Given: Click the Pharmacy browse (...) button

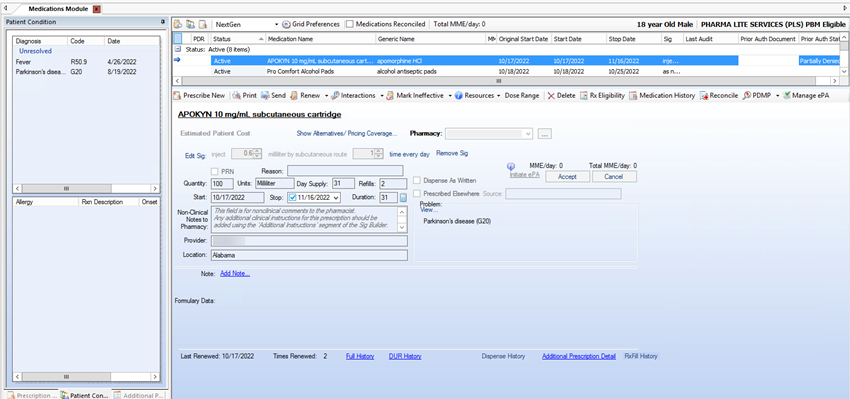Looking at the screenshot, I should 545,133.
